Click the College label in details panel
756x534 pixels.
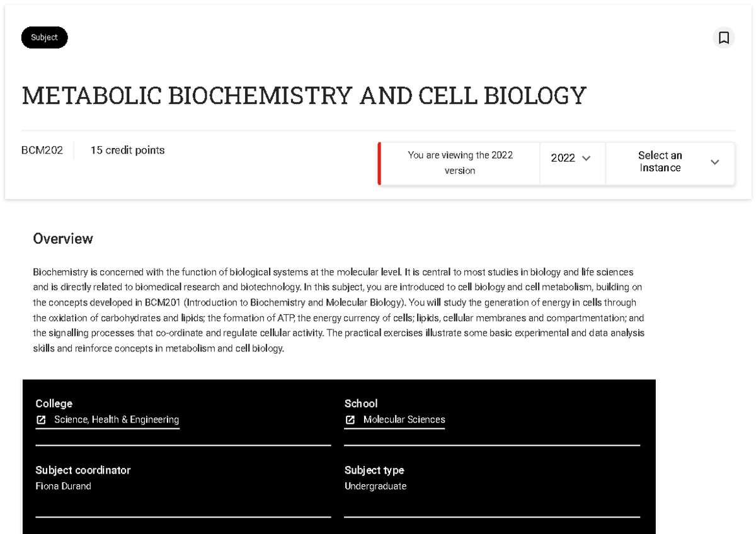coord(54,404)
